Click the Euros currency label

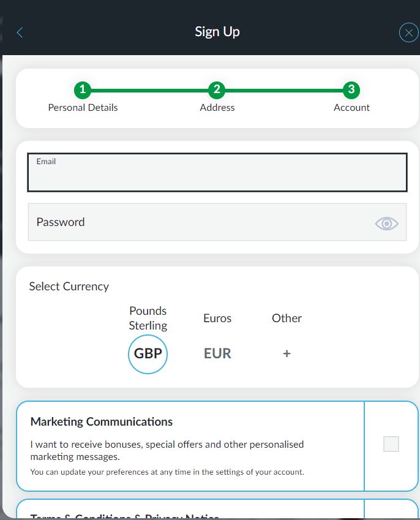(217, 318)
